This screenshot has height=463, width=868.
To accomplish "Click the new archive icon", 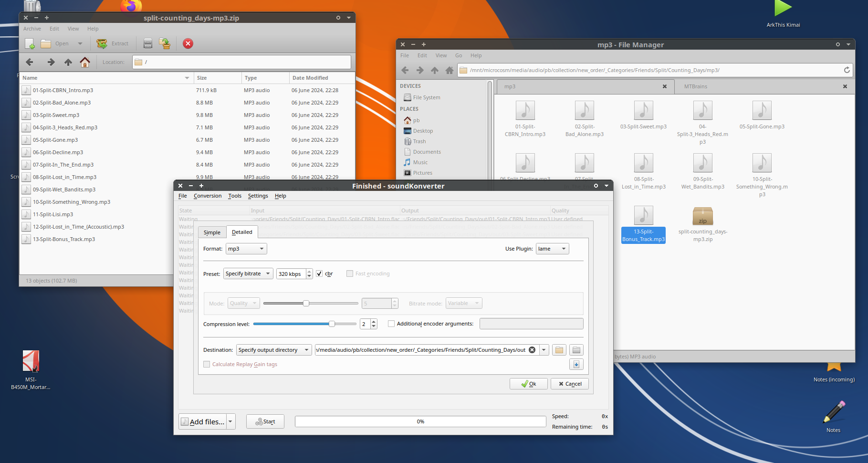I will pyautogui.click(x=30, y=43).
